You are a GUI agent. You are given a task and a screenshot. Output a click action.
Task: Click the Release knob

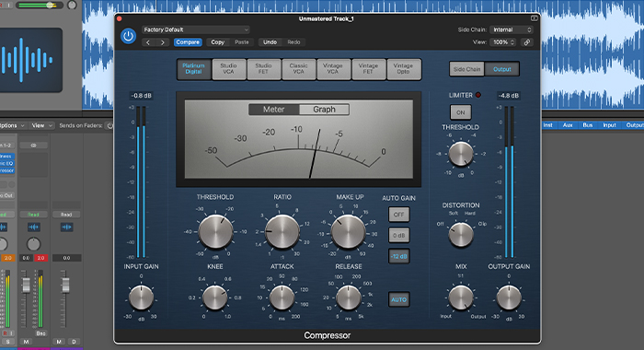349,297
